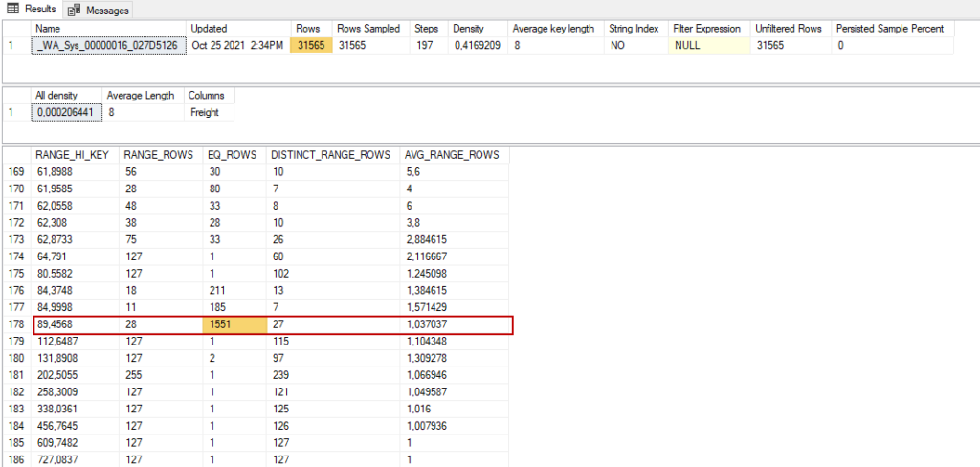This screenshot has height=467, width=980.
Task: Click the 456,7645 range key cell
Action: coord(75,426)
